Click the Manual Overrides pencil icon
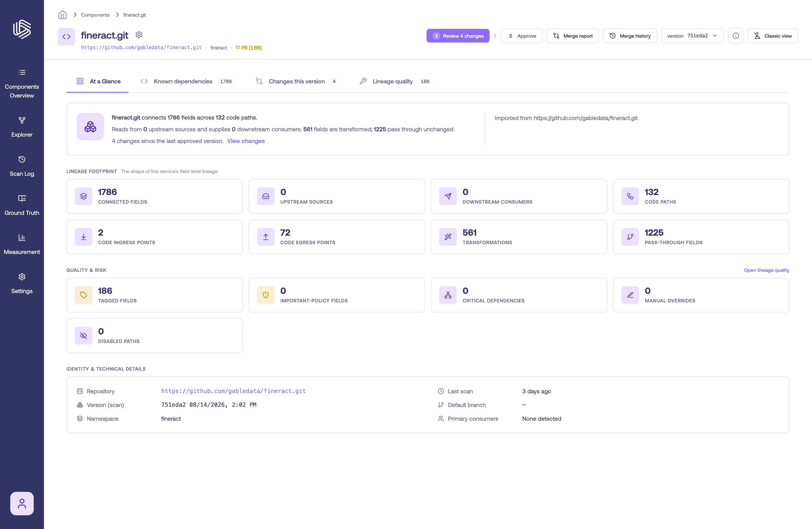 click(630, 295)
